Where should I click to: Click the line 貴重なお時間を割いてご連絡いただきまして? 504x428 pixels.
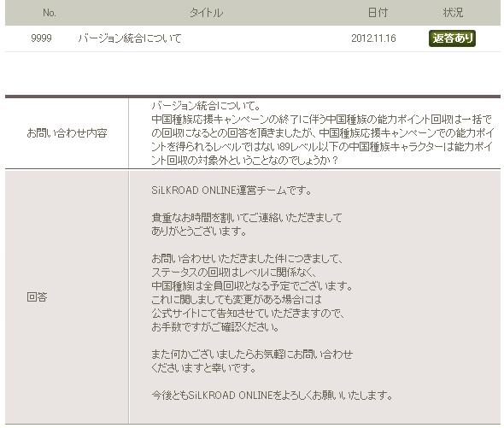[247, 217]
